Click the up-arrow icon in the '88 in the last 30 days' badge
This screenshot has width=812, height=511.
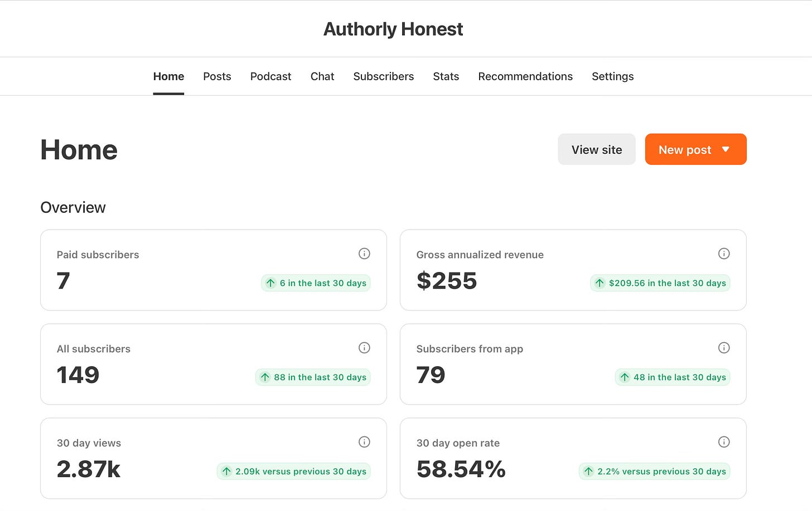coord(265,377)
